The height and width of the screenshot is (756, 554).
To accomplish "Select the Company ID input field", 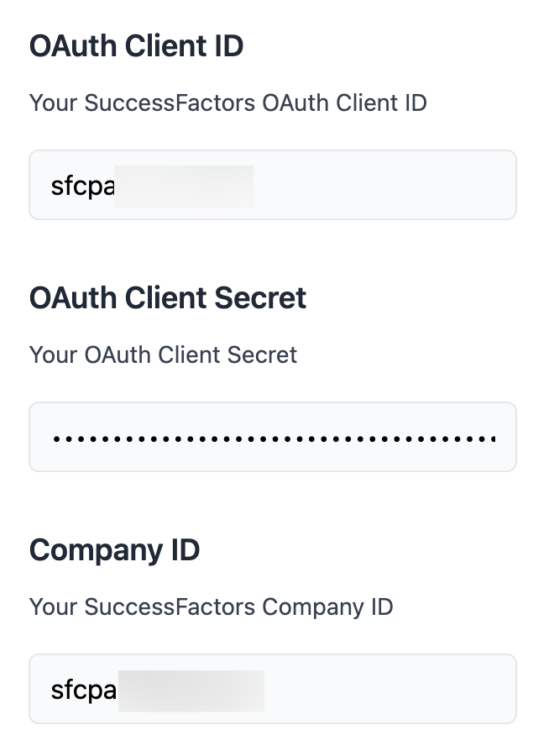I will [273, 689].
